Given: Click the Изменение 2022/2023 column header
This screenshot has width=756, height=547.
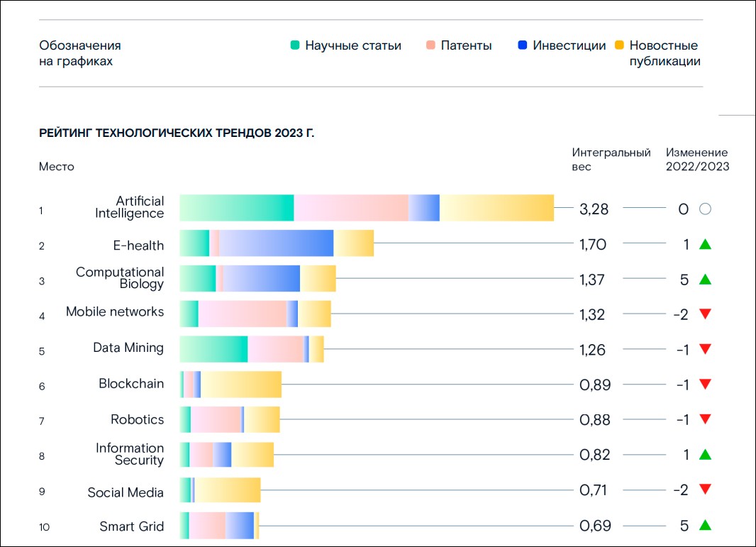Looking at the screenshot, I should click(x=698, y=160).
